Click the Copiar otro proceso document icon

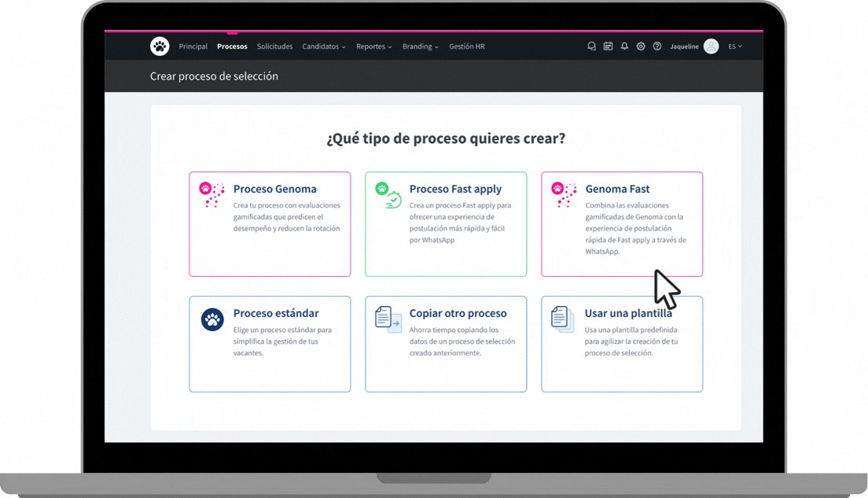388,319
